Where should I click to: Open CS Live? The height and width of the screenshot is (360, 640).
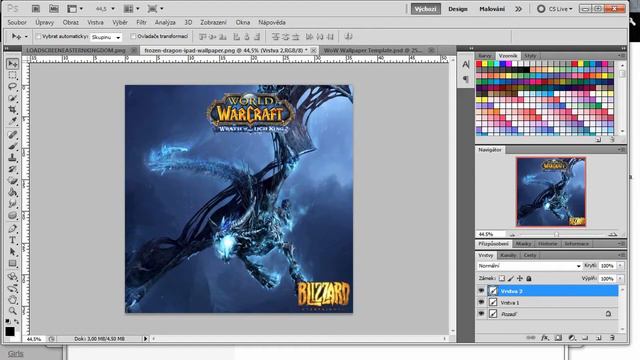pos(555,9)
